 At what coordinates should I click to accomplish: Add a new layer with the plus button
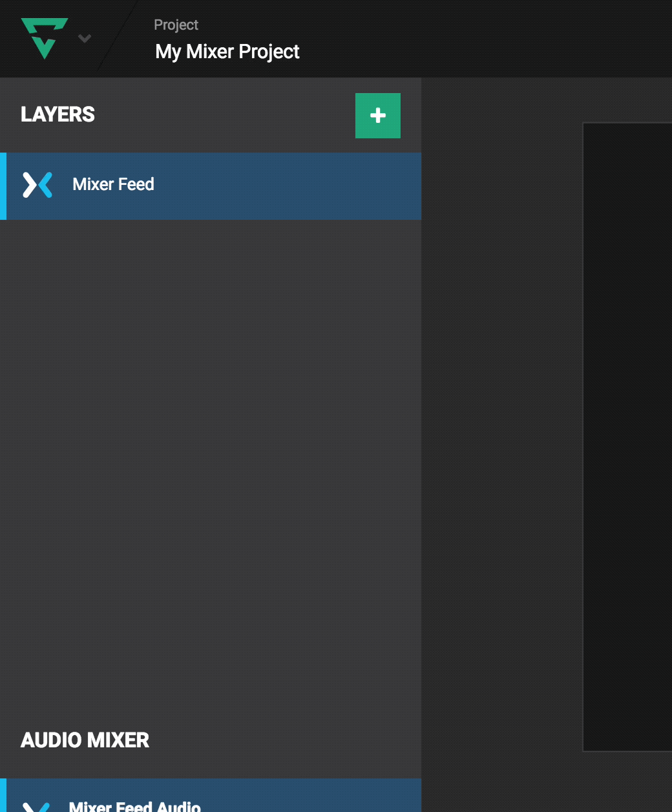pyautogui.click(x=378, y=116)
